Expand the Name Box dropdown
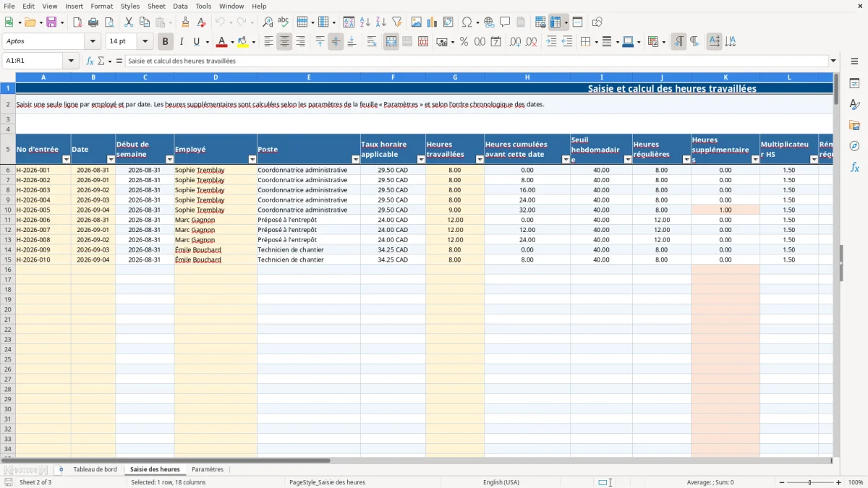The height and width of the screenshot is (488, 868). (72, 61)
